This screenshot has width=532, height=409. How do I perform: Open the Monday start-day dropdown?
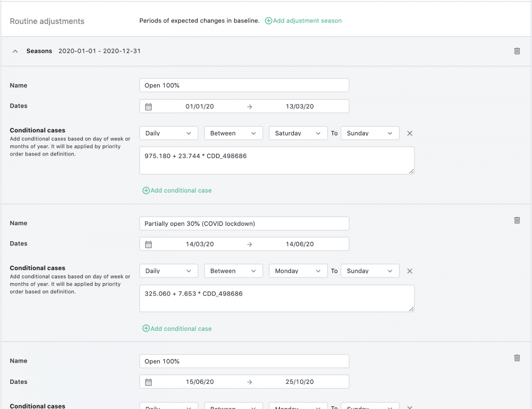click(298, 271)
